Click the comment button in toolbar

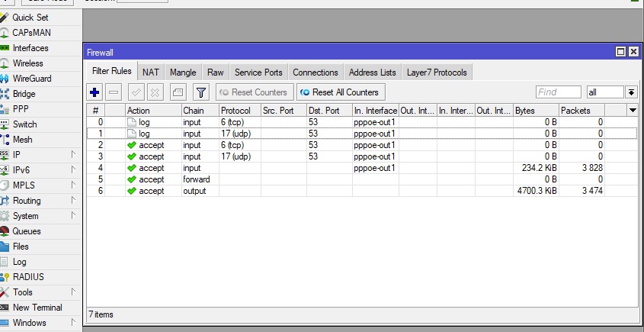(x=178, y=92)
